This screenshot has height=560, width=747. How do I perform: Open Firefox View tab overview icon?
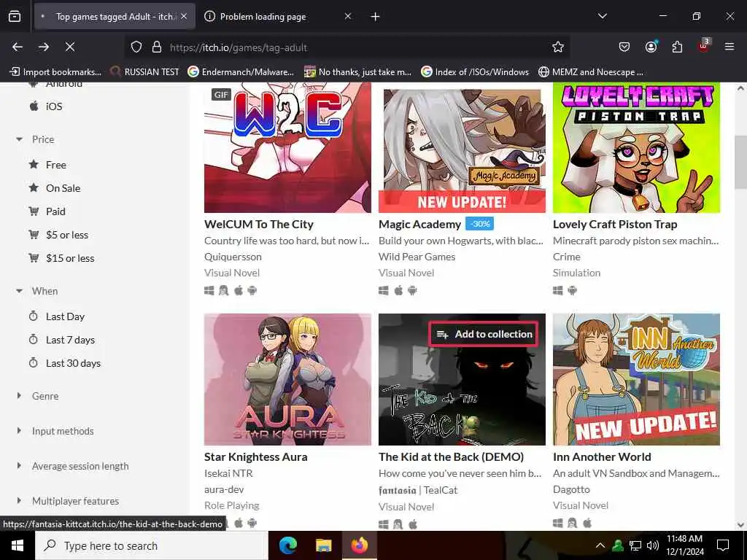coord(15,17)
